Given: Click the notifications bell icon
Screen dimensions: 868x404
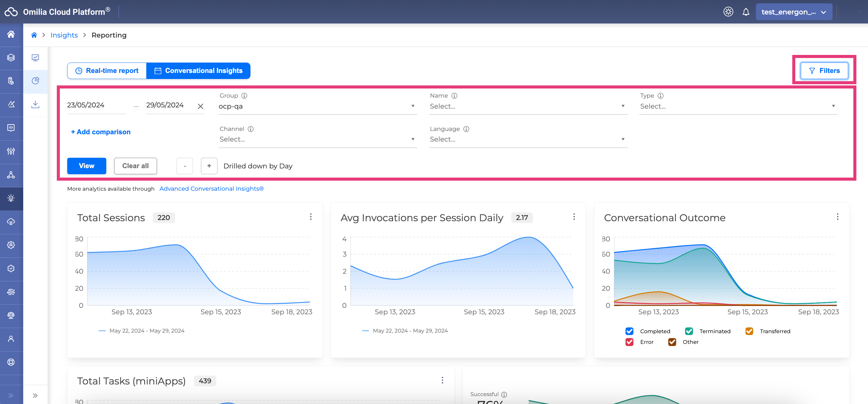Looking at the screenshot, I should 746,12.
